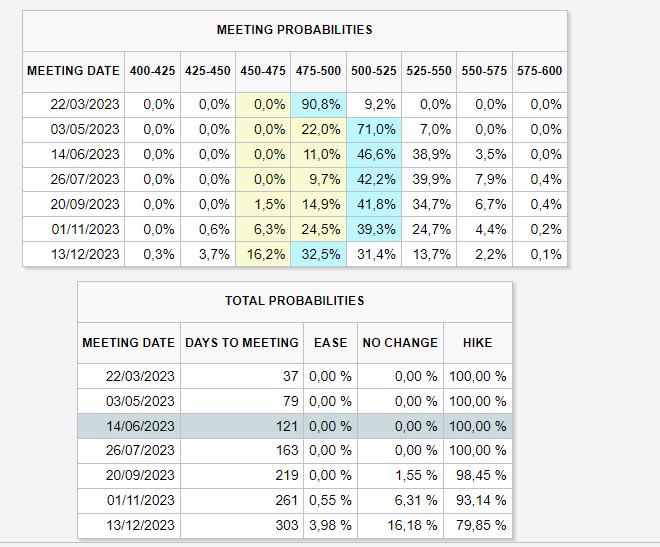Select the 525-550 column header

[x=429, y=71]
